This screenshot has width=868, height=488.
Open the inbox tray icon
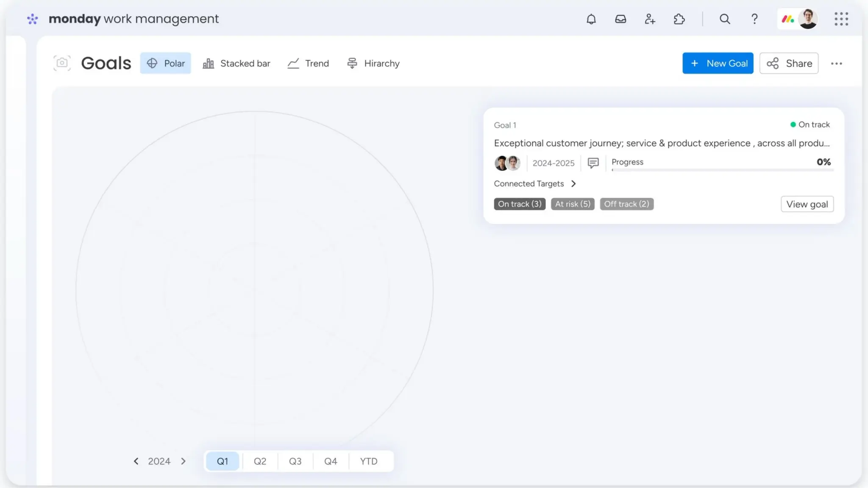coord(620,19)
